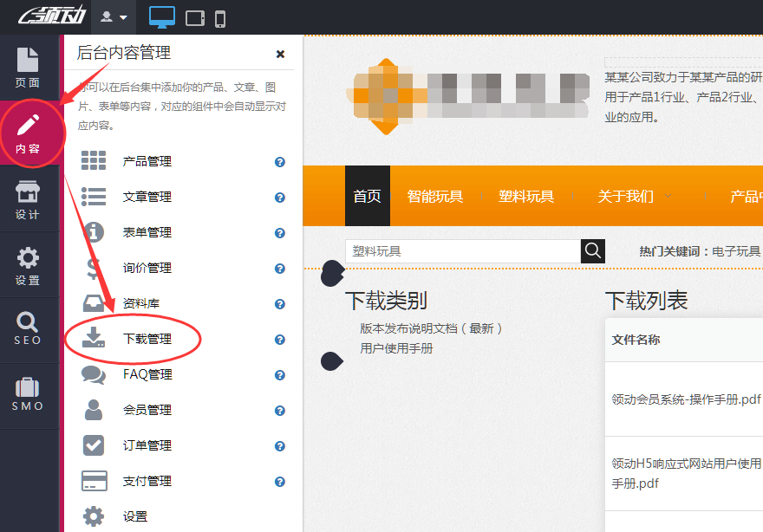The height and width of the screenshot is (532, 763).
Task: Click the 下载管理 download icon
Action: (95, 339)
